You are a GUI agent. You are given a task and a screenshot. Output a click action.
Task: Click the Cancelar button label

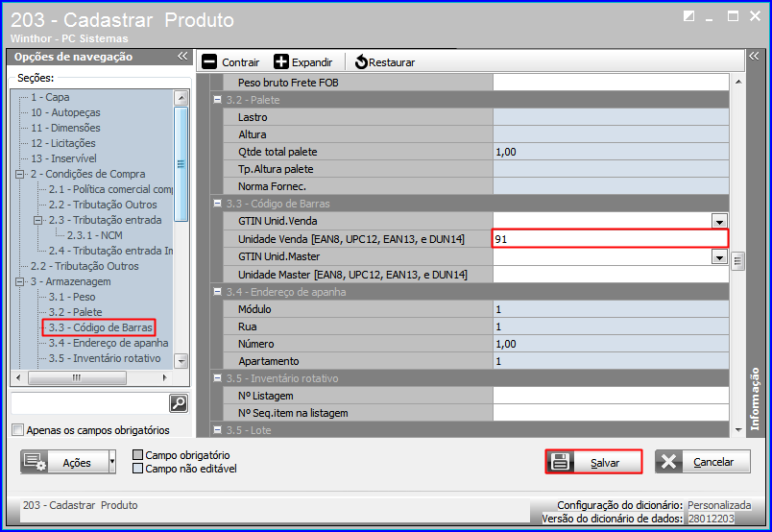point(713,462)
